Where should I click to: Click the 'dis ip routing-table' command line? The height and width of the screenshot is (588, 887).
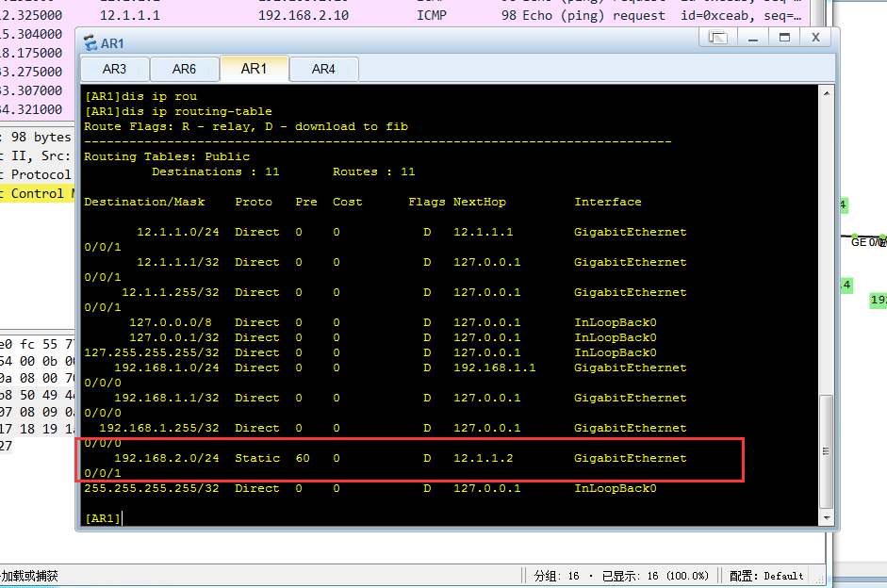178,111
